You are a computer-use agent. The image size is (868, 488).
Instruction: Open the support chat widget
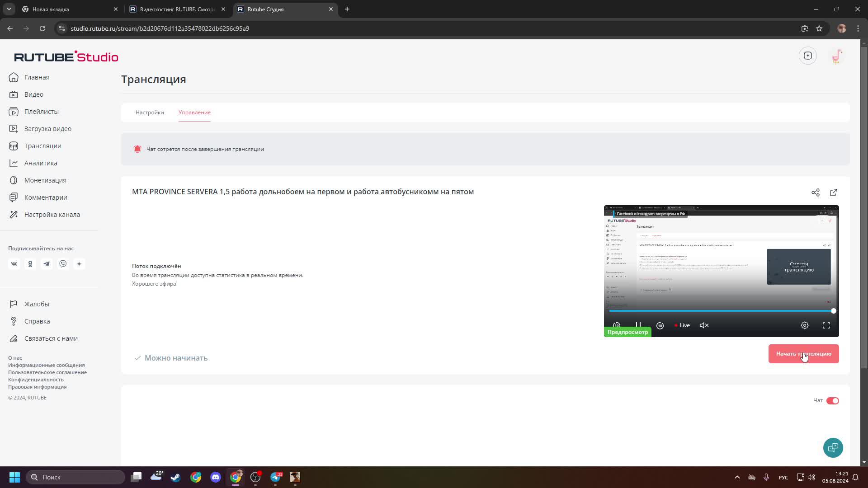click(833, 448)
